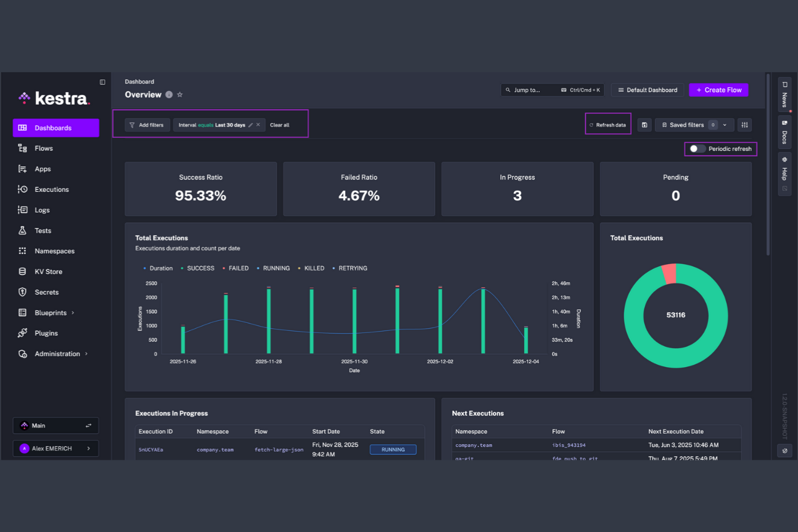Select the Secrets icon in sidebar
Viewport: 798px width, 532px height.
point(46,292)
